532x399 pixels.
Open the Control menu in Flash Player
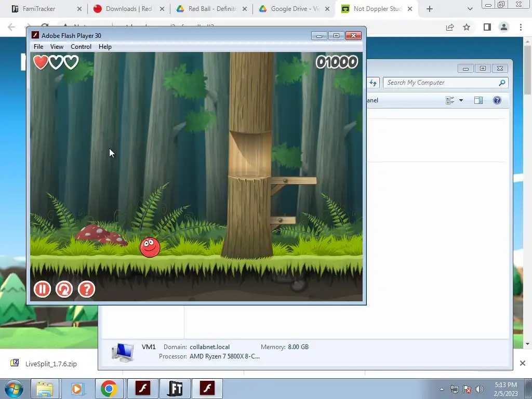point(81,46)
